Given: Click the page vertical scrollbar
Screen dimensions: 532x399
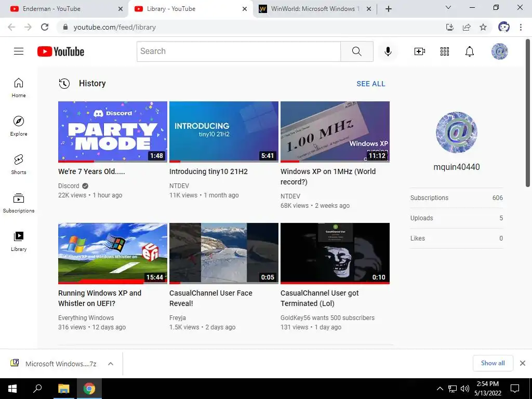Looking at the screenshot, I should [x=528, y=114].
